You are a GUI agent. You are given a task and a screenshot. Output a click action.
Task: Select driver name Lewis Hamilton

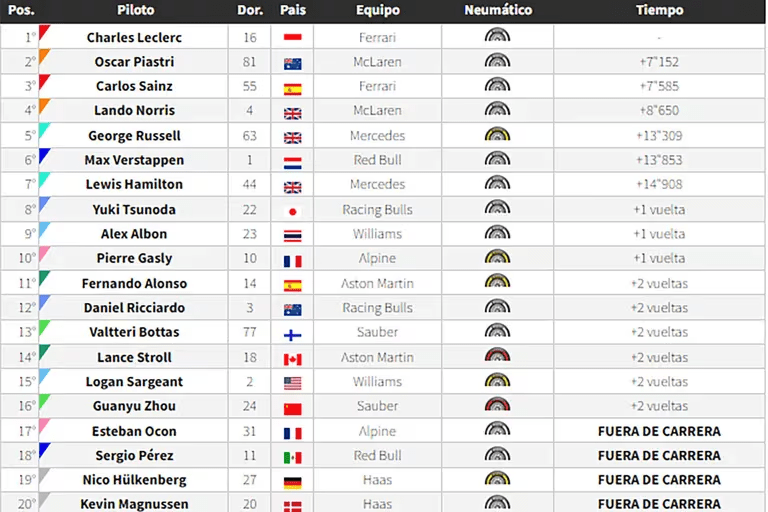click(134, 185)
